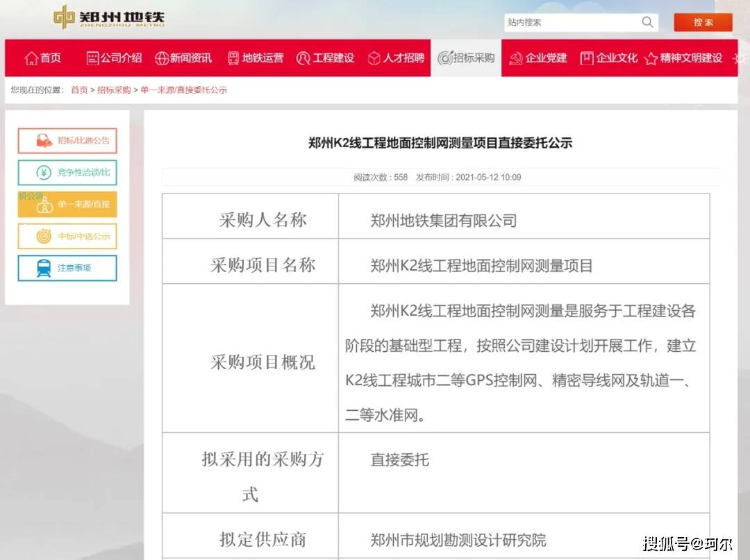Click the 直接委托 table cell
The image size is (750, 560).
[x=524, y=473]
